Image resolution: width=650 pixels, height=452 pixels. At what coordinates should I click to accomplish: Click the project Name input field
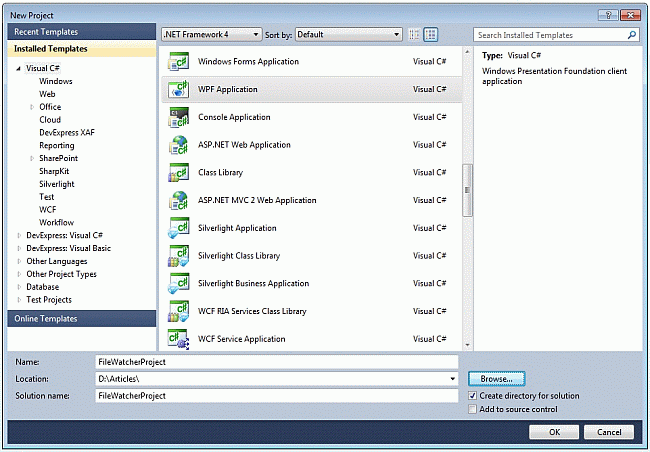(277, 362)
